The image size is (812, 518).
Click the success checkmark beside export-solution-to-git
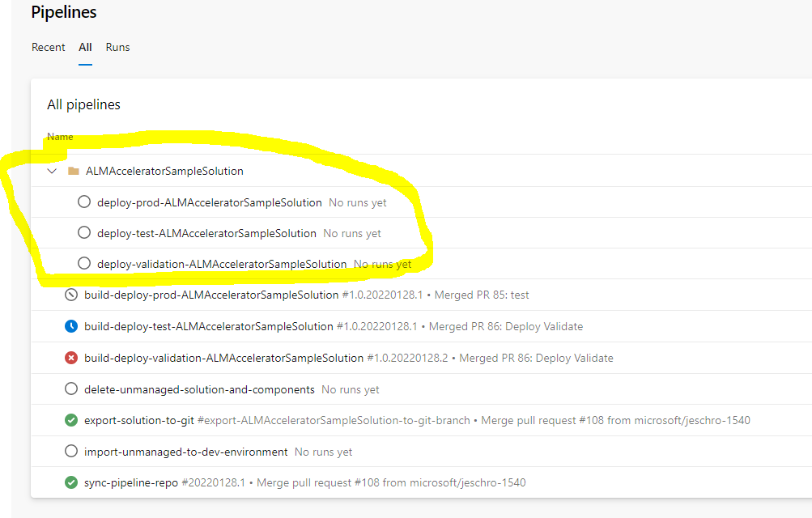pos(70,420)
